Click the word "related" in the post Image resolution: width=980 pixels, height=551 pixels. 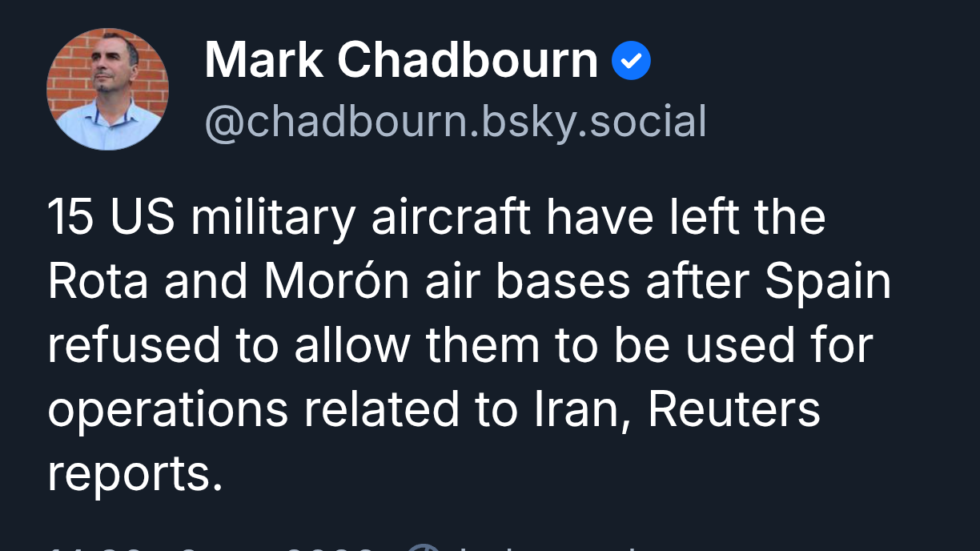click(381, 409)
